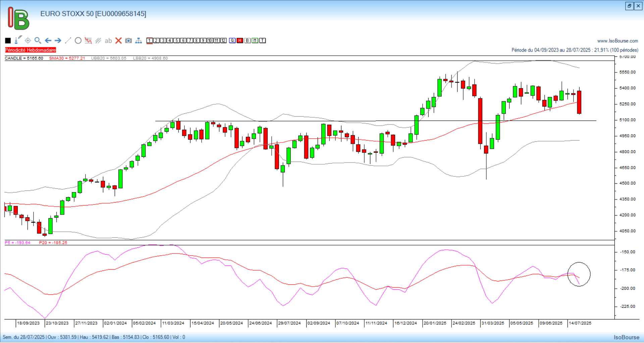Screen dimensions: 644x343
Task: Open the www.IsoBourse.com link
Action: [x=618, y=41]
